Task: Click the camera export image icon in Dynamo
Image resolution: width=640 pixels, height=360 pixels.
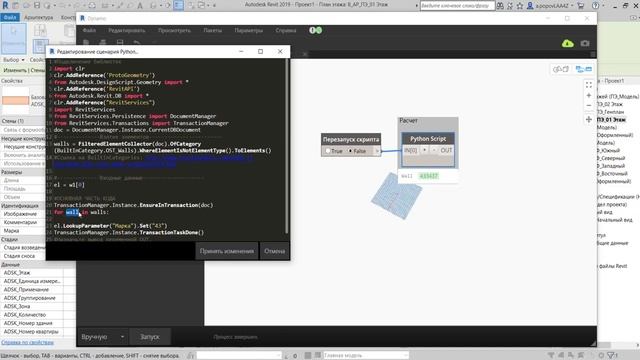Action: [585, 43]
